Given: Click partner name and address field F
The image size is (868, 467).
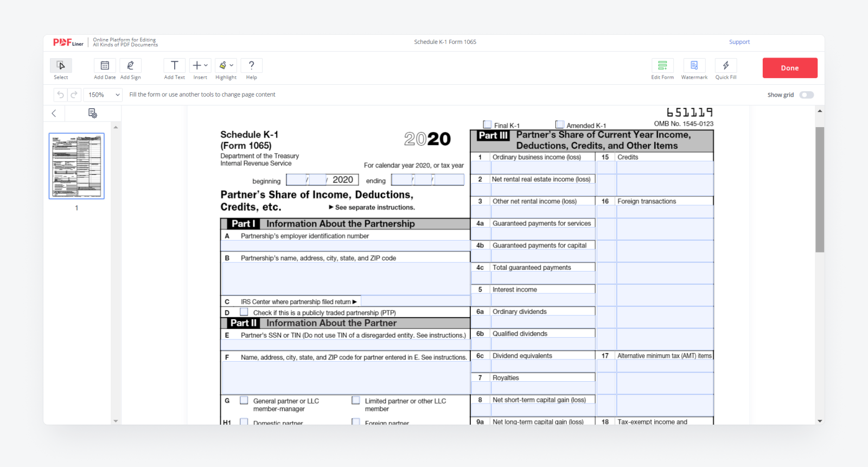Looking at the screenshot, I should [345, 378].
